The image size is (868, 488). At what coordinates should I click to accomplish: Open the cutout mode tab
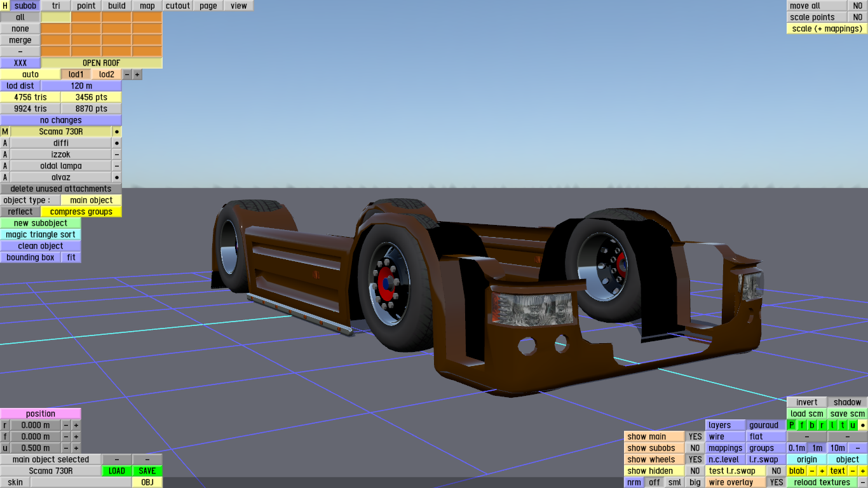click(x=178, y=6)
